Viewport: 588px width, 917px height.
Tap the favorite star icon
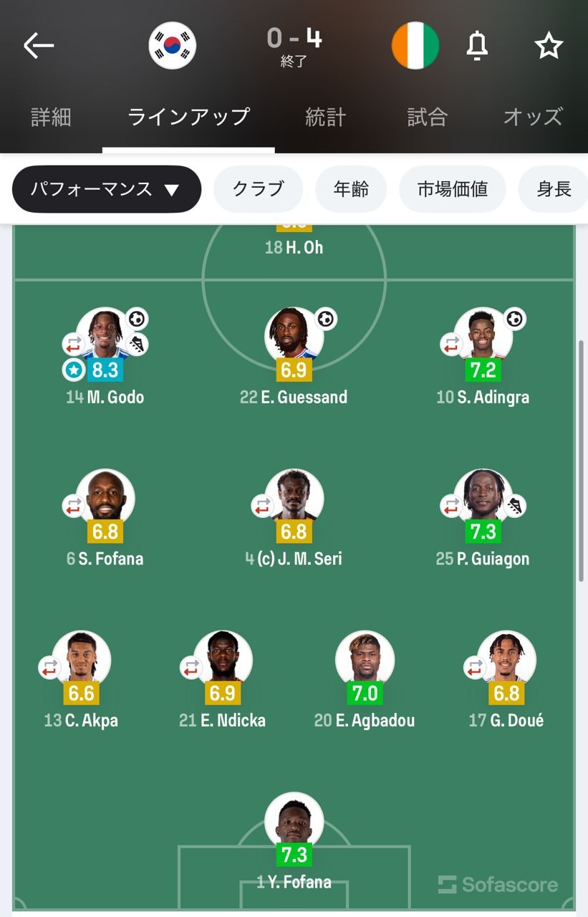click(x=549, y=46)
